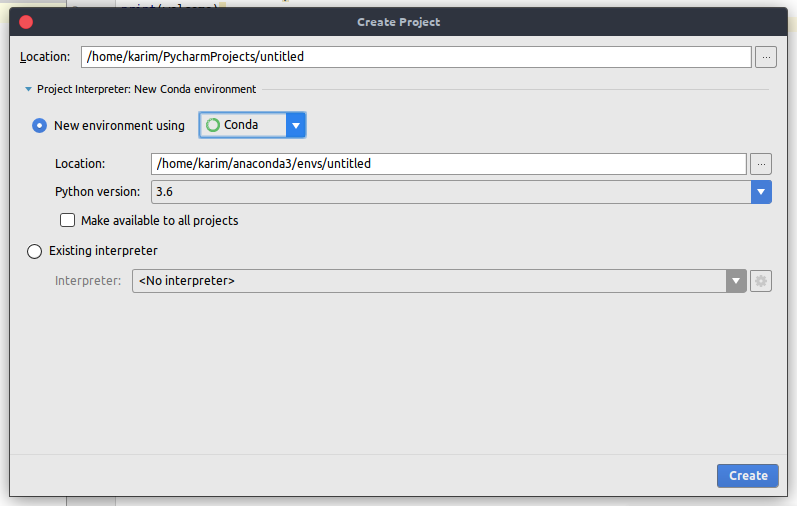Click the project Location browse button
The image size is (797, 506).
point(765,57)
